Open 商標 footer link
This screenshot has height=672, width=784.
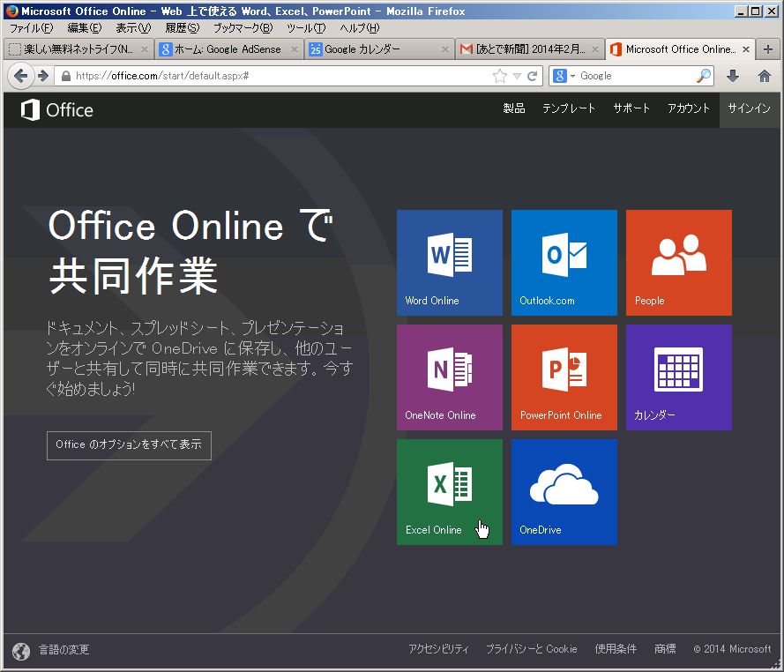(x=665, y=649)
